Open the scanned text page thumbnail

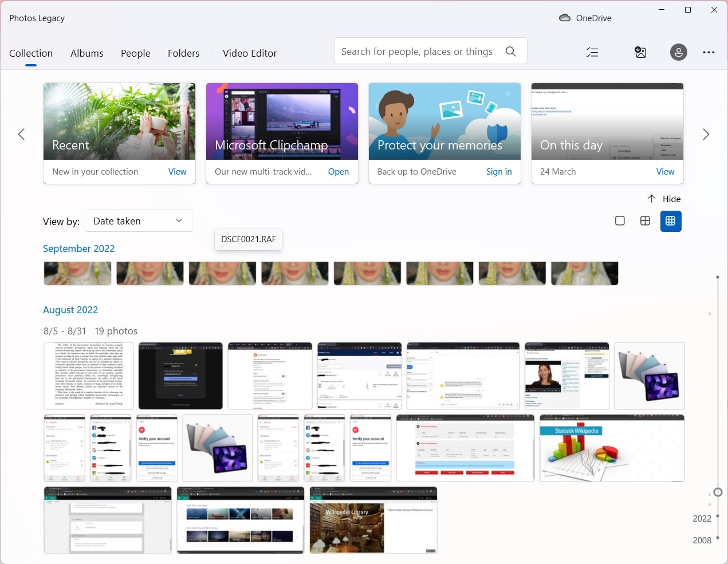89,376
